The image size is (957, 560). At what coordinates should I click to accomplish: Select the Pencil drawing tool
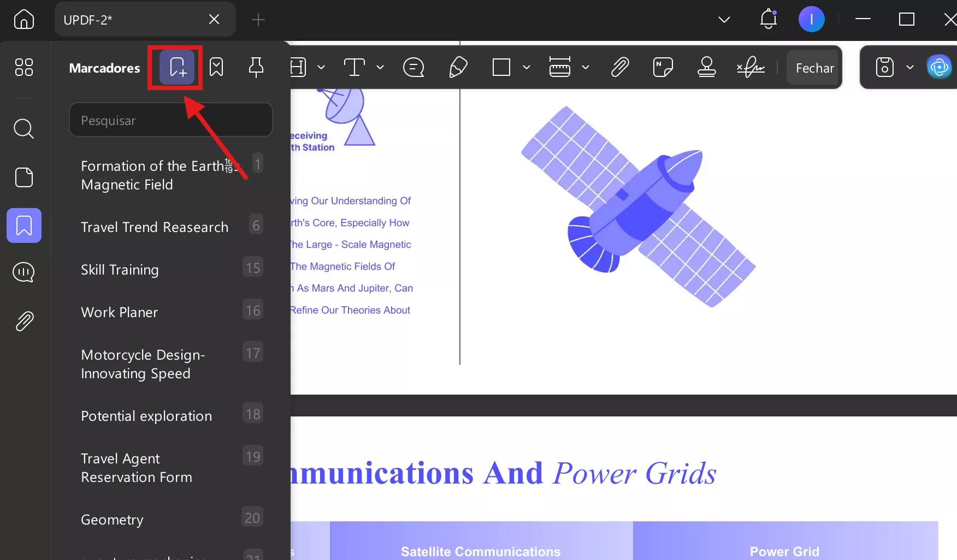pyautogui.click(x=458, y=68)
